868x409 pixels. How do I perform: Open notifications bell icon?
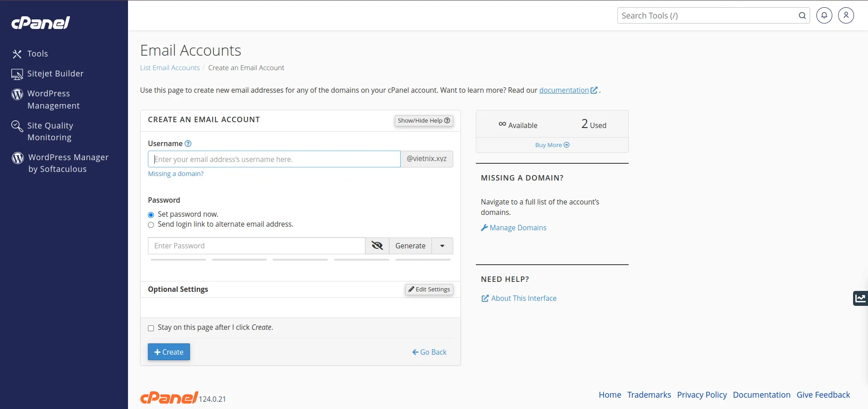(x=824, y=15)
